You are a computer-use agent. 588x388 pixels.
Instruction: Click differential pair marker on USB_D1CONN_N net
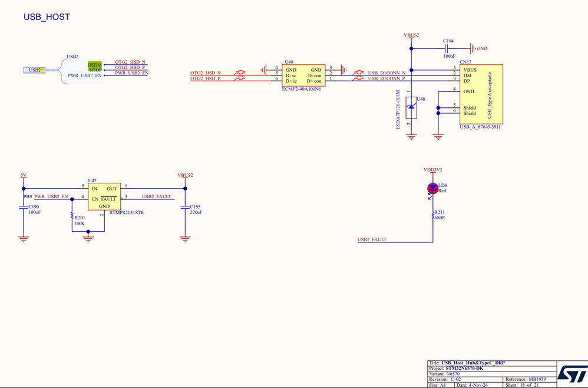click(358, 73)
